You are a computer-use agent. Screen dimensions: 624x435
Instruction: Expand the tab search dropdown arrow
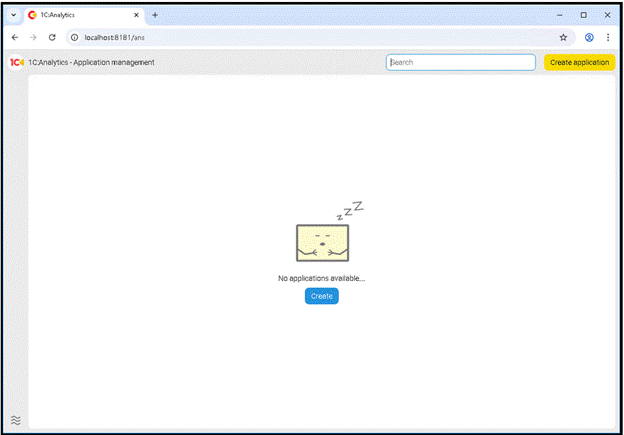point(14,15)
